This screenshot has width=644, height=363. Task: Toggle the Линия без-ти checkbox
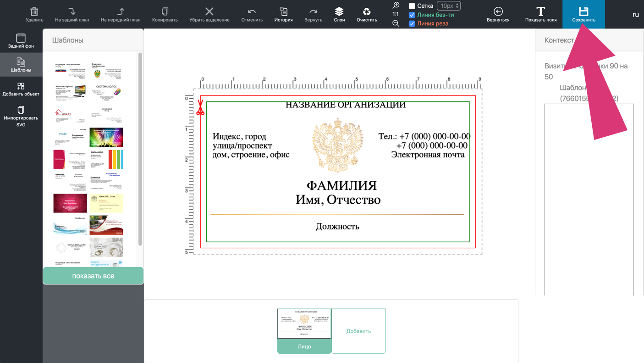click(412, 15)
